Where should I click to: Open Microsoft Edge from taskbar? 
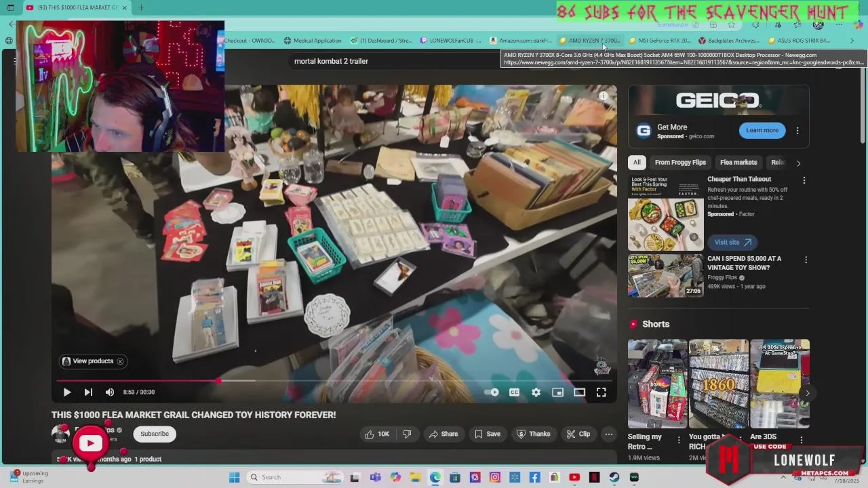[435, 477]
